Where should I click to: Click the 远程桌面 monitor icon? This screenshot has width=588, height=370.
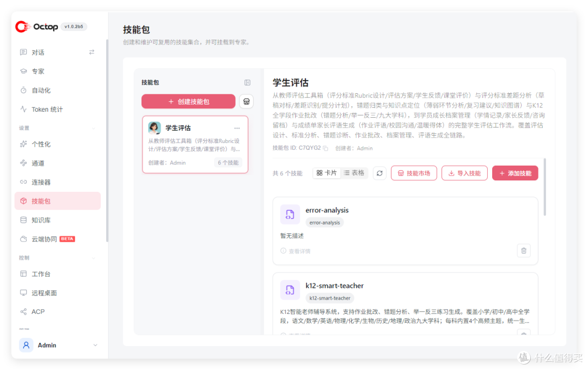click(23, 293)
